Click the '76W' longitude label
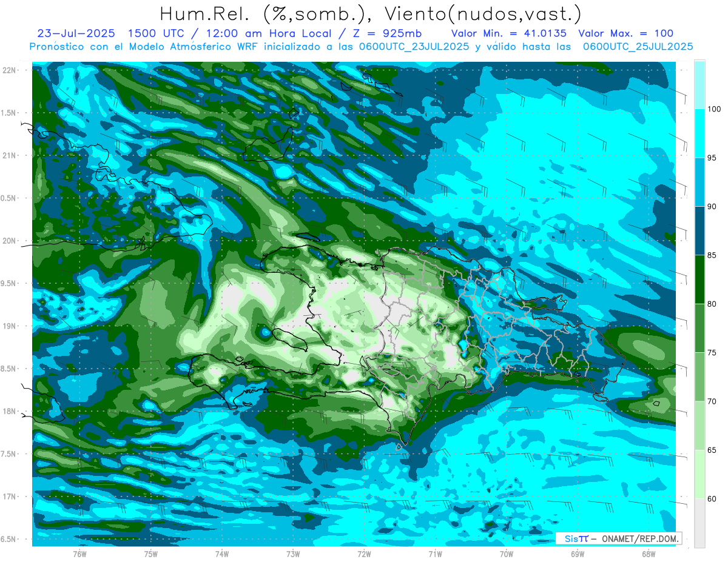728x562 pixels. tap(79, 554)
